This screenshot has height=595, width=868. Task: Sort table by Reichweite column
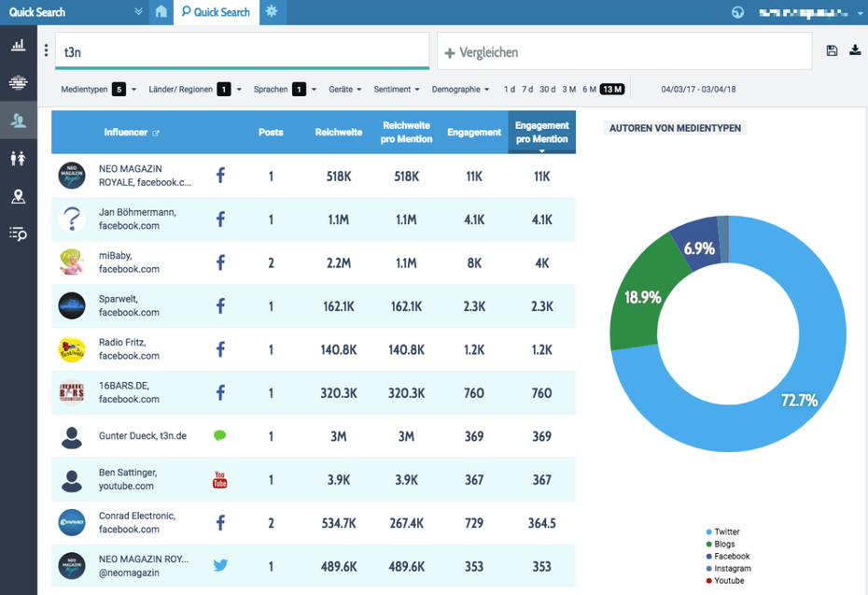[x=339, y=133]
